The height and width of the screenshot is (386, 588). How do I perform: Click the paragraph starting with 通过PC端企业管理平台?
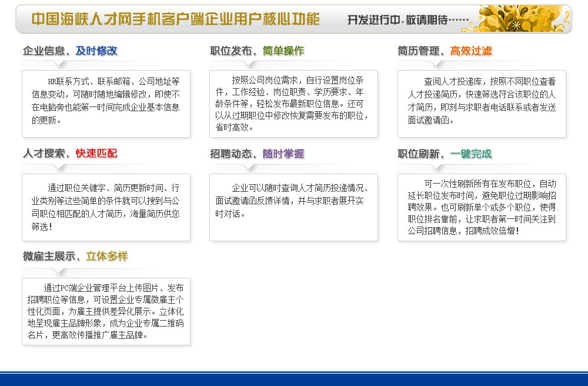(x=106, y=311)
